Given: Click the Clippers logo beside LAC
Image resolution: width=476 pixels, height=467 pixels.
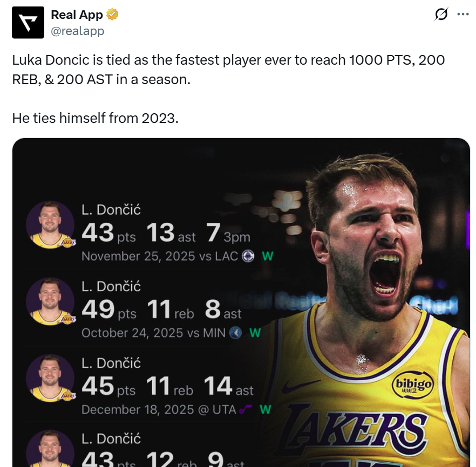Looking at the screenshot, I should (248, 256).
